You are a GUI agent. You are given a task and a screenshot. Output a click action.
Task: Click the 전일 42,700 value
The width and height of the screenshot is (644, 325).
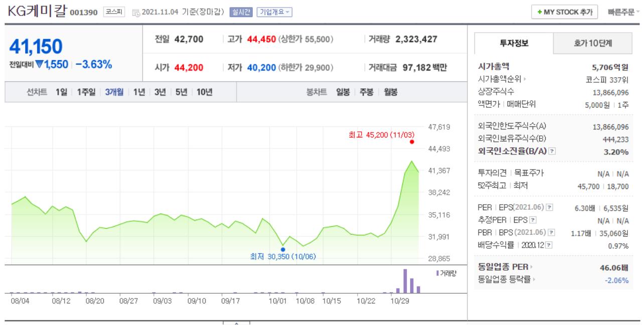(x=189, y=39)
